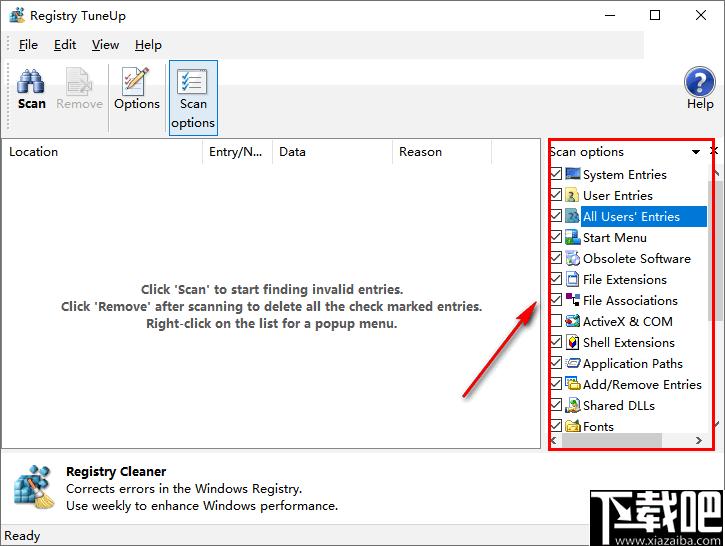This screenshot has width=725, height=546.
Task: Click the ActiveX & COM icon
Action: click(x=572, y=321)
